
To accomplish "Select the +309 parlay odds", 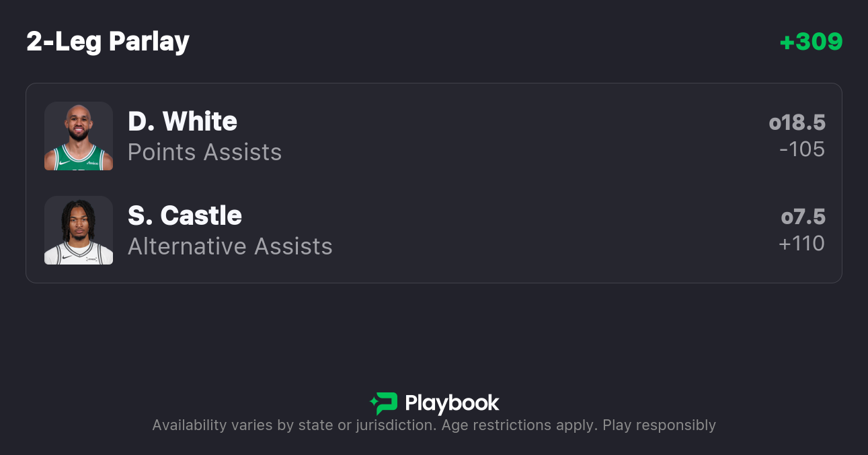I will tap(811, 42).
